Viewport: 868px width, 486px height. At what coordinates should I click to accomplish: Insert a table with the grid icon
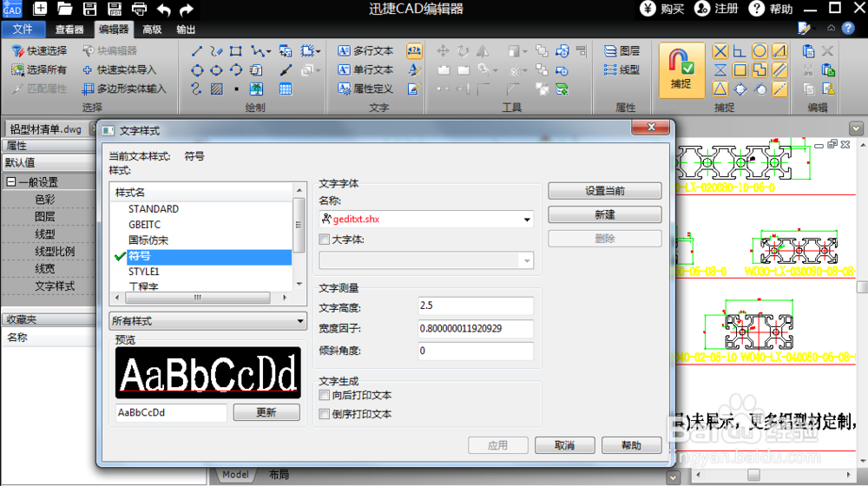pyautogui.click(x=286, y=89)
